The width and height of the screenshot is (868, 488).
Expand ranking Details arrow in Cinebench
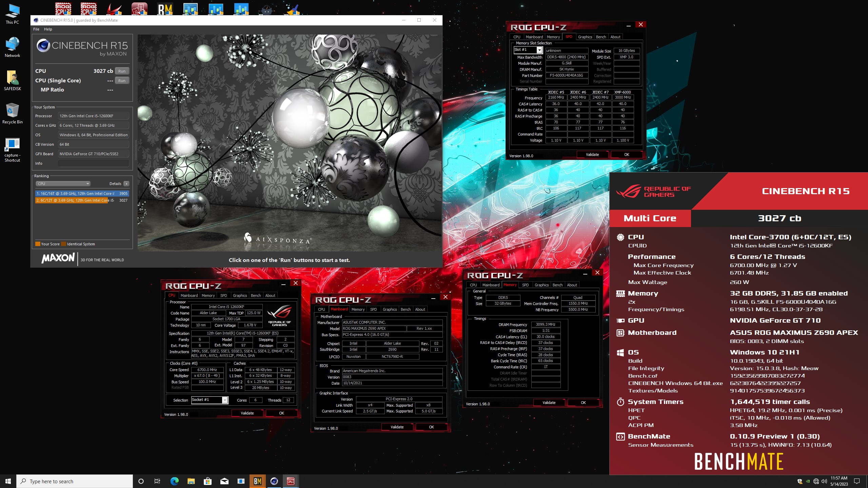(126, 184)
